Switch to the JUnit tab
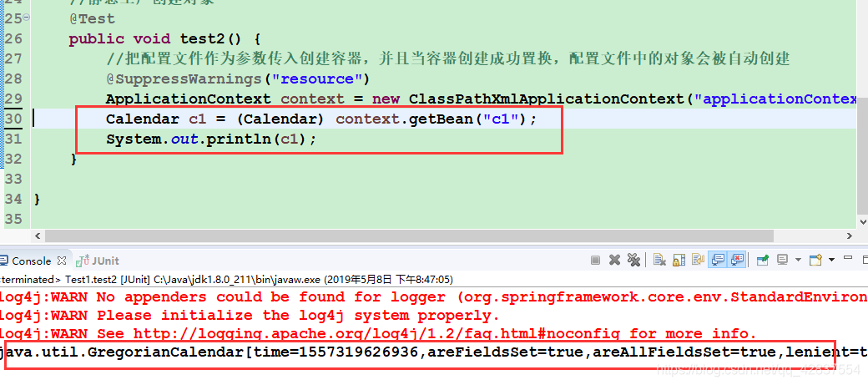 [98, 261]
